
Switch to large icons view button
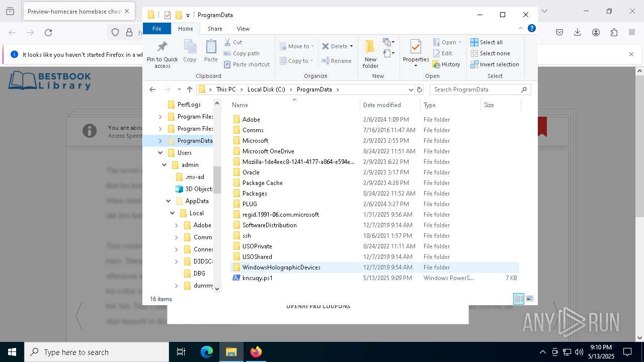(529, 299)
